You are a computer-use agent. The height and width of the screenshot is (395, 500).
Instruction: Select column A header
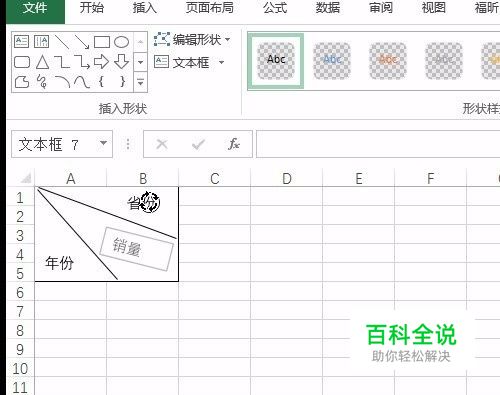70,178
